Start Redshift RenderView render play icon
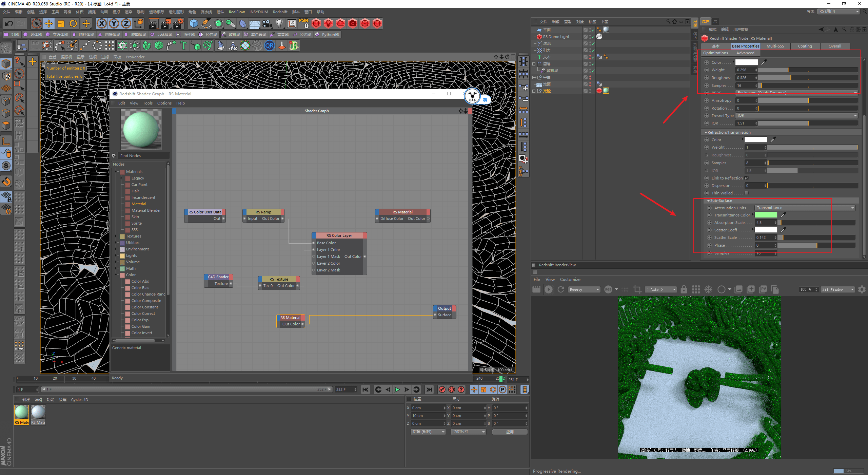 click(548, 289)
